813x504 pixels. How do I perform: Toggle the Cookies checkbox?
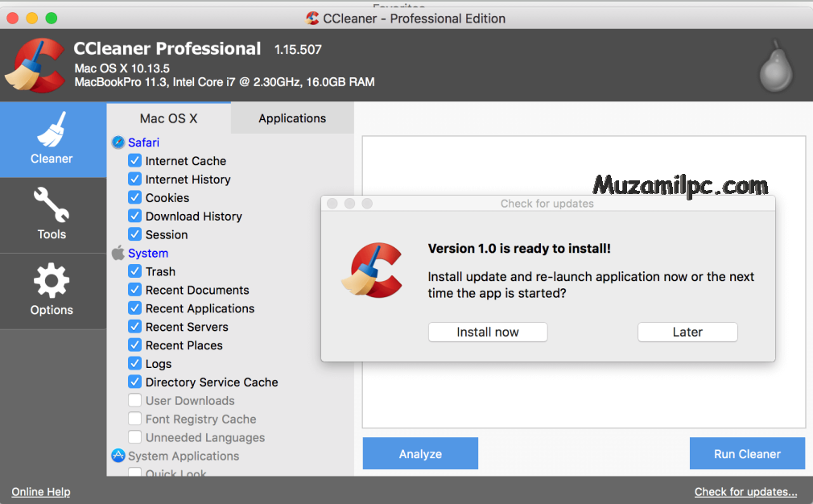pyautogui.click(x=134, y=197)
